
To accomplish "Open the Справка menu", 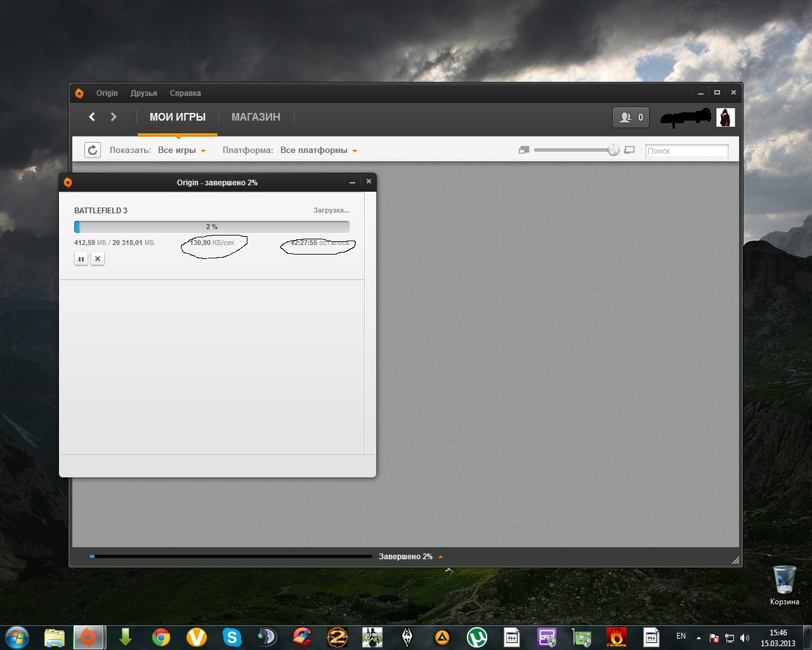I will [x=185, y=93].
